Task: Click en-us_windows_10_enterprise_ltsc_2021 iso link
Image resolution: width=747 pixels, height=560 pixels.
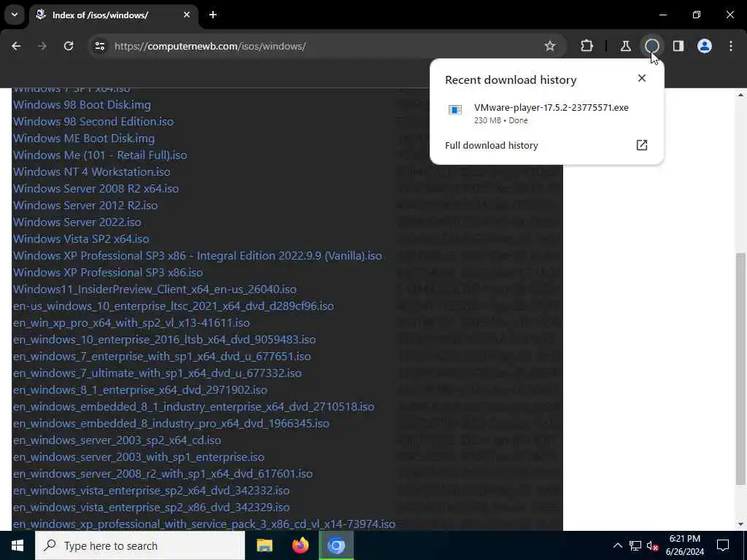Action: pos(174,306)
